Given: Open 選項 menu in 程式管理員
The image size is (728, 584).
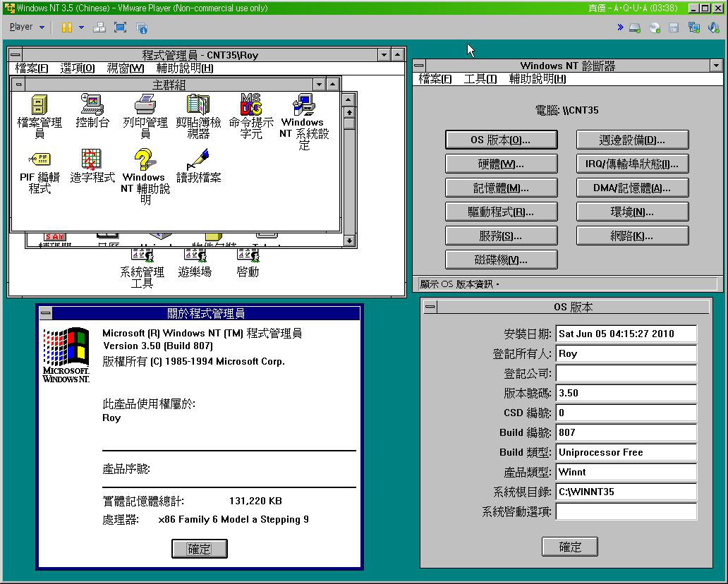Looking at the screenshot, I should click(x=78, y=68).
